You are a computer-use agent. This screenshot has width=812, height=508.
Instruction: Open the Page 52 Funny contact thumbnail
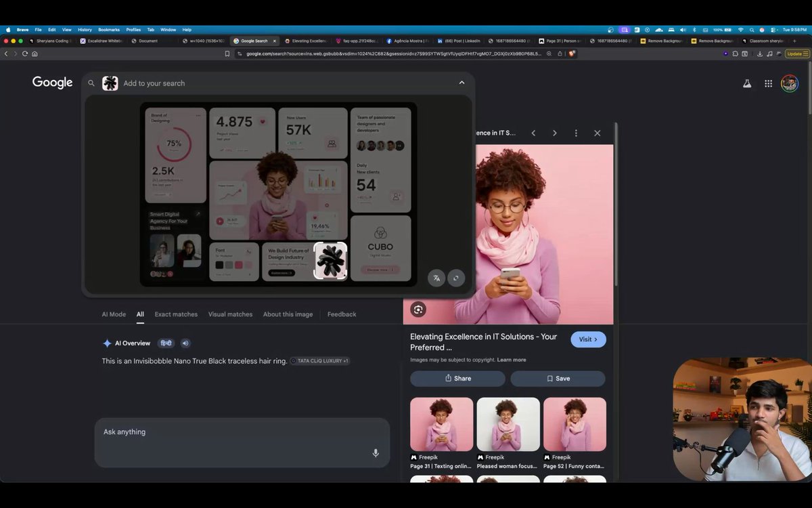(x=574, y=424)
